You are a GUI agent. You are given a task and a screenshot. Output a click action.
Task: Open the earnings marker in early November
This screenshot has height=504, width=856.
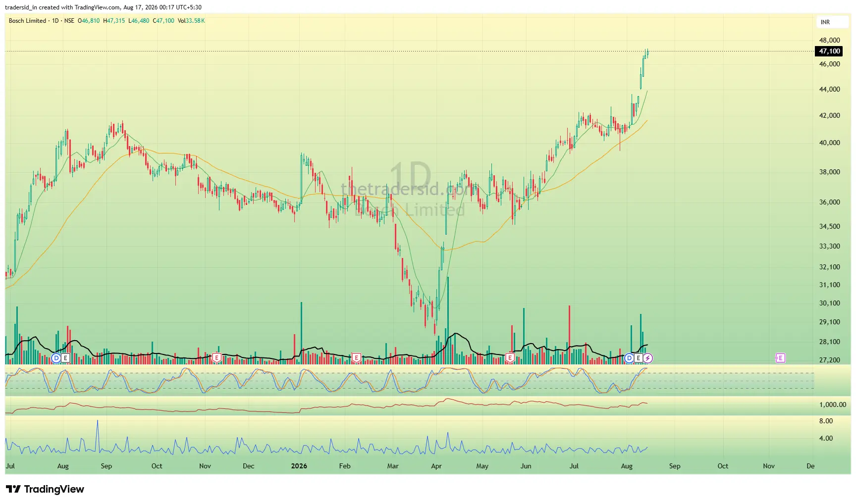pyautogui.click(x=216, y=357)
